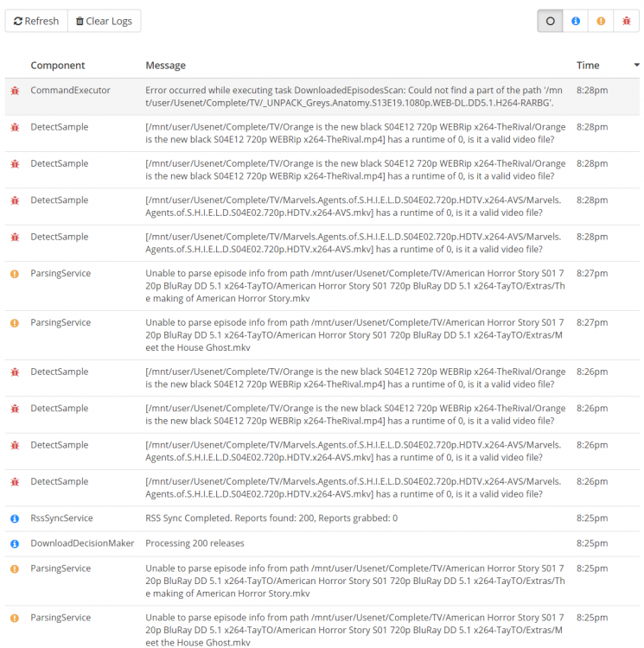Click the 8:27pm time of making-of ParsingService row
This screenshot has width=644, height=648.
[592, 273]
